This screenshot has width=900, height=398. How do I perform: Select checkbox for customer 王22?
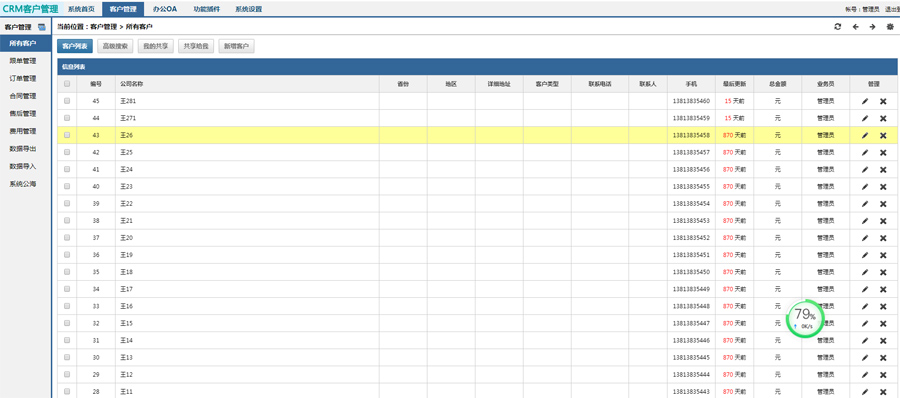coord(67,203)
